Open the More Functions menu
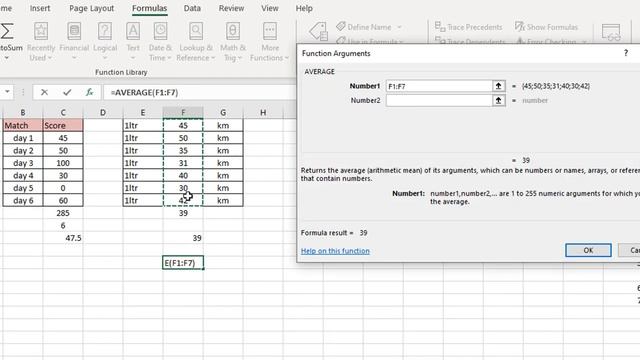Image resolution: width=640 pixels, height=360 pixels. [269, 42]
